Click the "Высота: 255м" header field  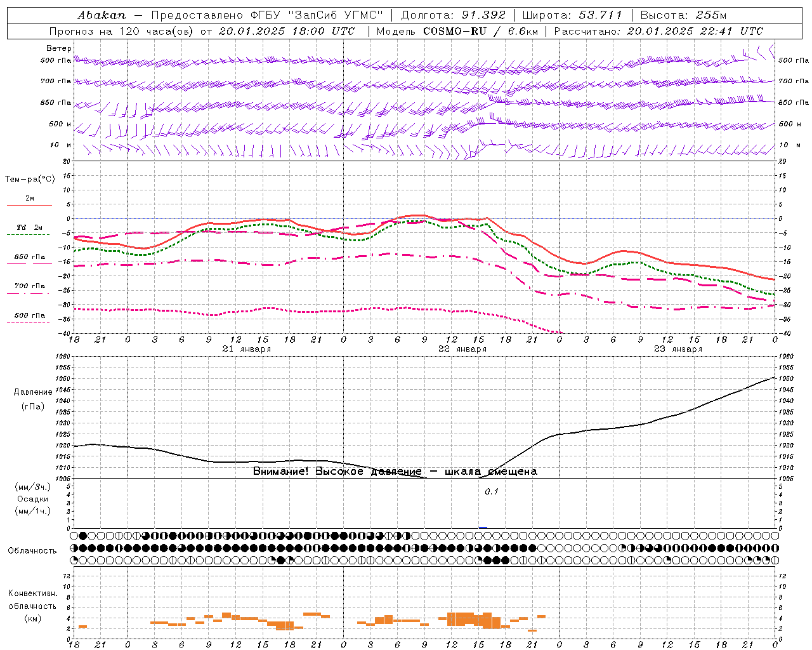click(683, 15)
